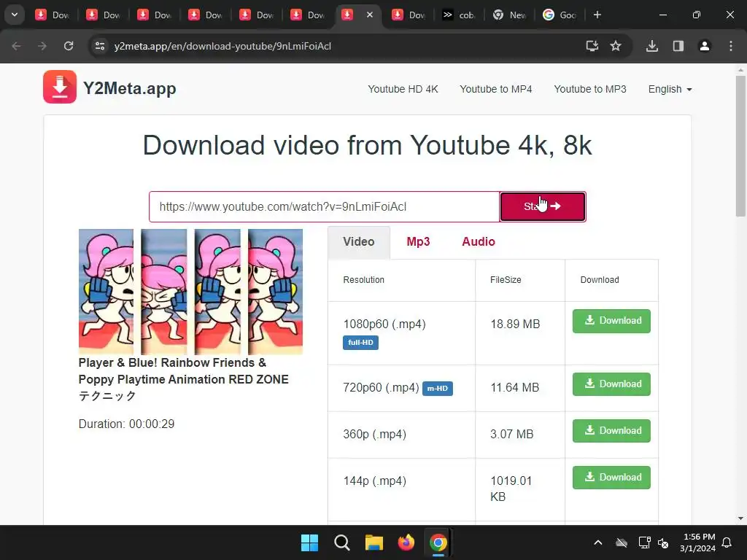Open the tab search dropdown arrow
747x560 pixels.
15,15
